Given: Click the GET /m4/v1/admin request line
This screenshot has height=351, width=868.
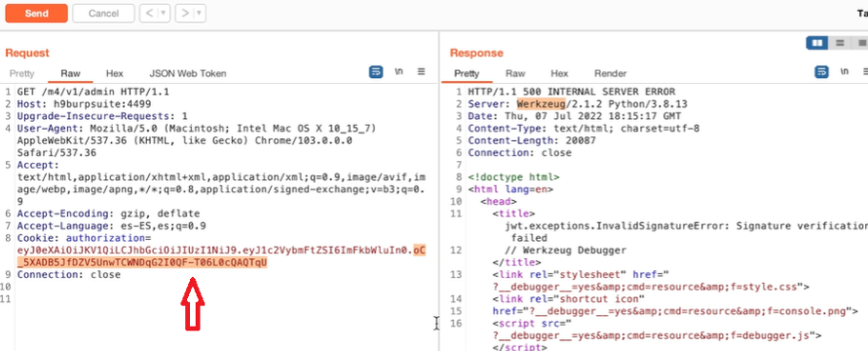Looking at the screenshot, I should tap(93, 92).
